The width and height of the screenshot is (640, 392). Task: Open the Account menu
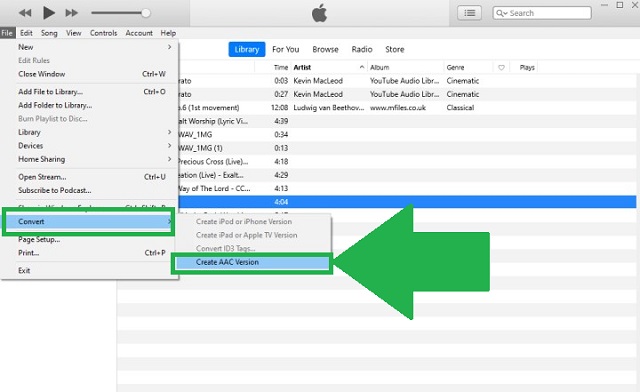pos(139,33)
